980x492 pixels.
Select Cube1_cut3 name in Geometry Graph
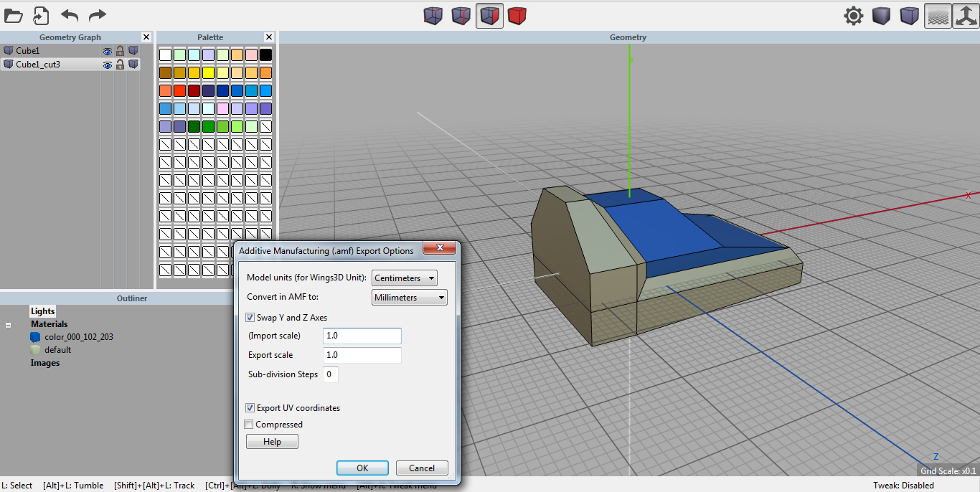(38, 65)
